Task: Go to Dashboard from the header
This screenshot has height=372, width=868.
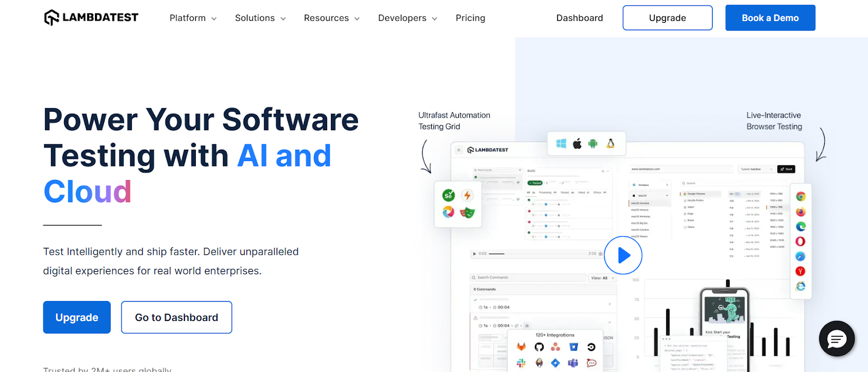Action: coord(579,18)
